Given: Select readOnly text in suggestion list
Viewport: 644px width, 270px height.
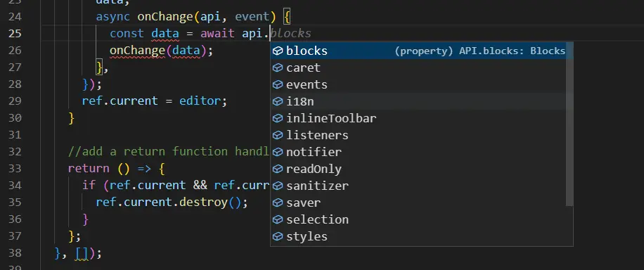Looking at the screenshot, I should tap(314, 169).
